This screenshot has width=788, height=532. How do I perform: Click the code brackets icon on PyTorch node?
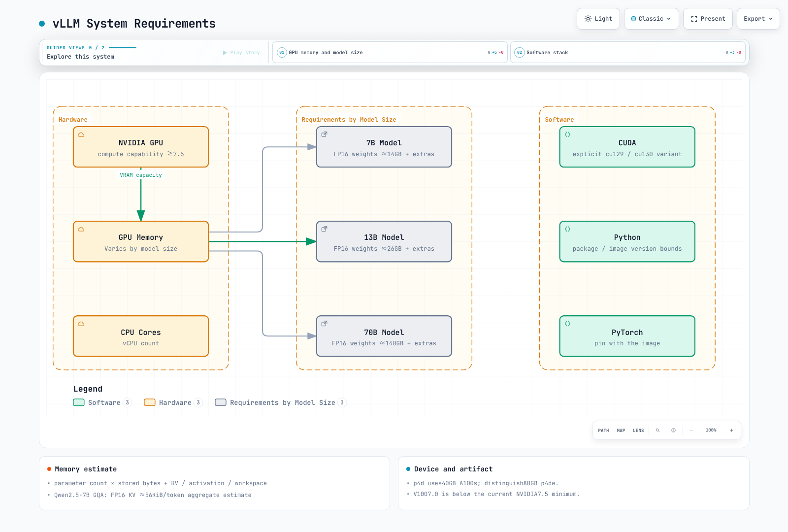click(568, 324)
